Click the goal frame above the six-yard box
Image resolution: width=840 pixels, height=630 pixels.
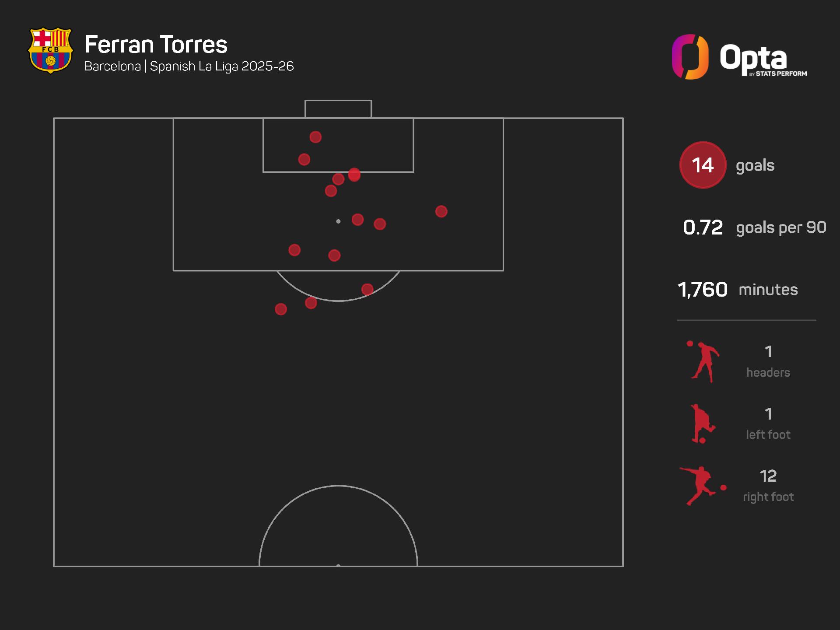click(x=338, y=109)
